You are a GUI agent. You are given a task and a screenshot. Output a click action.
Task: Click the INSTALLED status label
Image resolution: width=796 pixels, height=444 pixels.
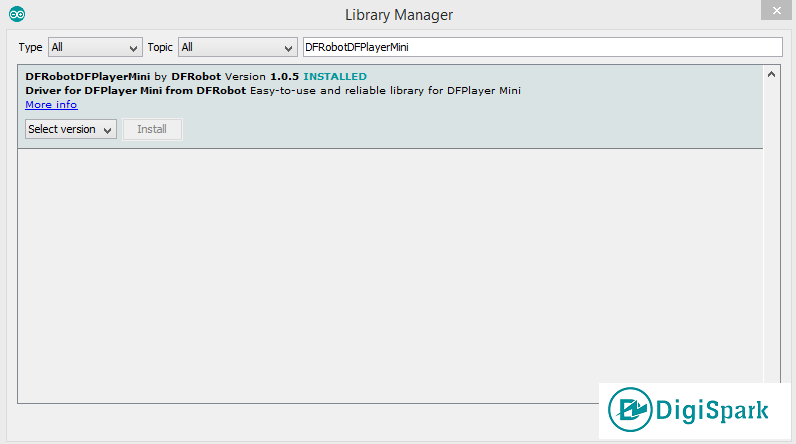[x=335, y=76]
